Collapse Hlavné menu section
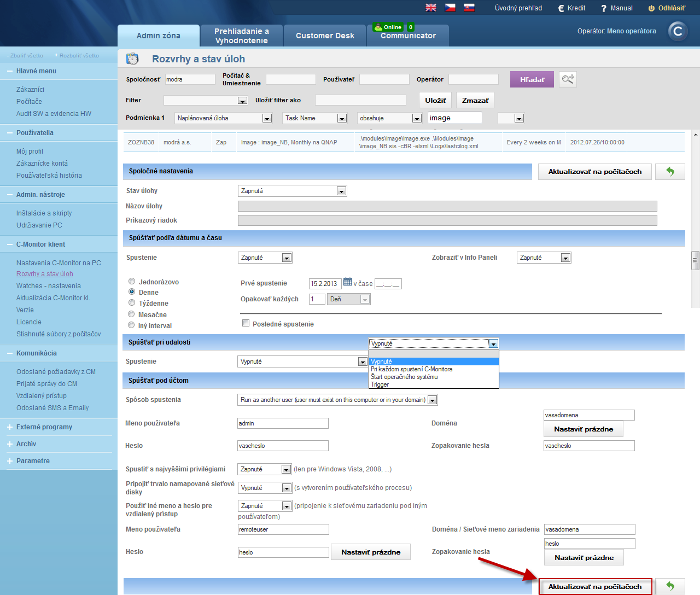The height and width of the screenshot is (595, 700). coord(10,71)
